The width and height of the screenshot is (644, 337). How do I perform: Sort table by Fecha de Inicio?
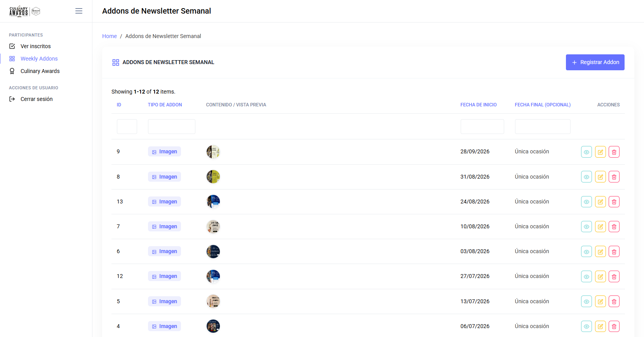pyautogui.click(x=479, y=105)
